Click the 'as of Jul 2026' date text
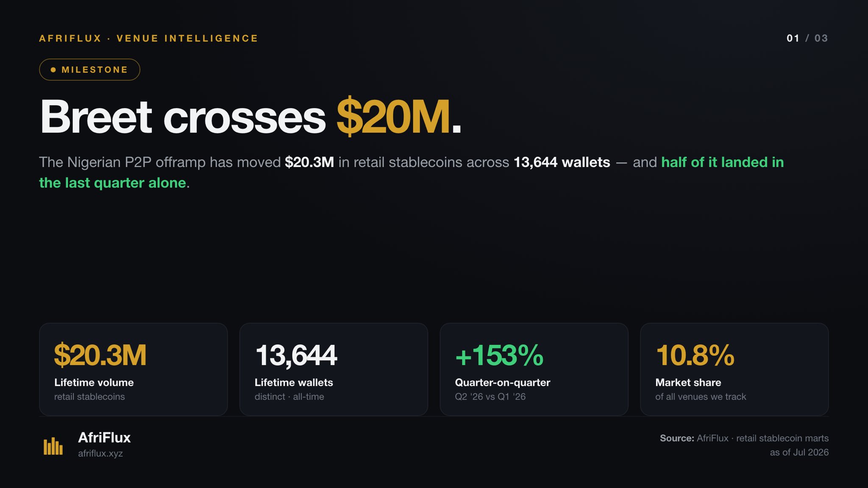868x488 pixels. [799, 452]
